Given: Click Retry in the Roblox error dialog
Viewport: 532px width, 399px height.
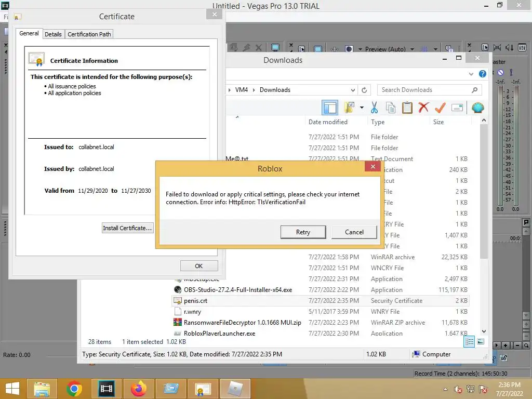Looking at the screenshot, I should (303, 232).
